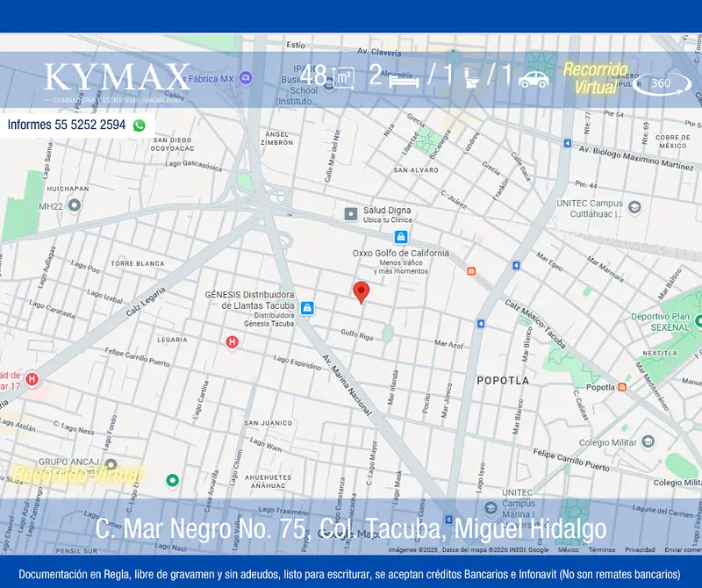Open the Privacidad map link
Viewport: 702px width, 588px height.
pos(640,549)
